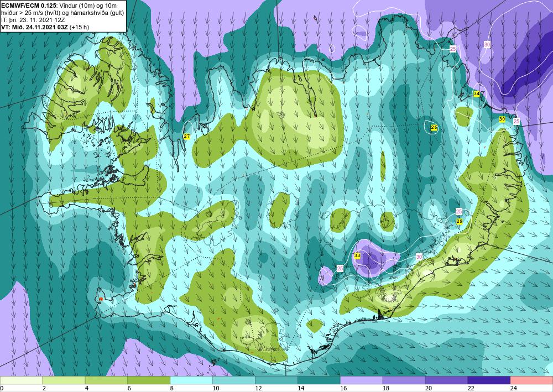Viewport: 553px width, 392px height.
Task: Click the 16–18 m/s legend swatch
Action: tap(362, 380)
